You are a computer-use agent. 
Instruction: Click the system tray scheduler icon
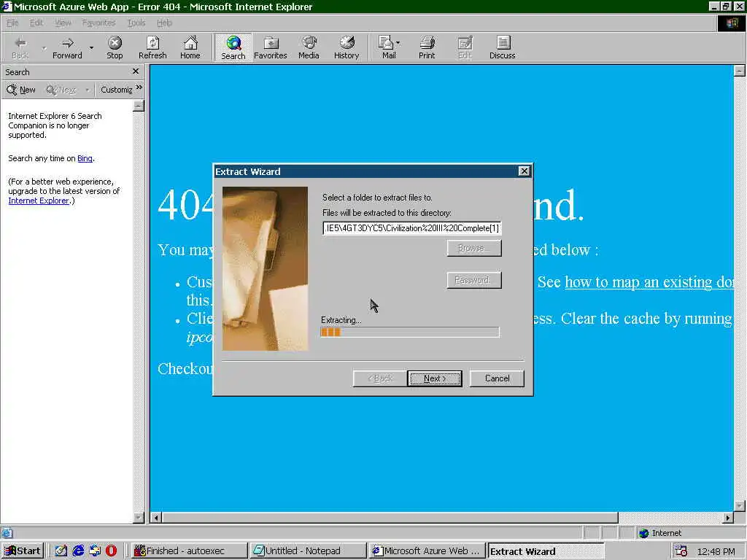point(681,551)
